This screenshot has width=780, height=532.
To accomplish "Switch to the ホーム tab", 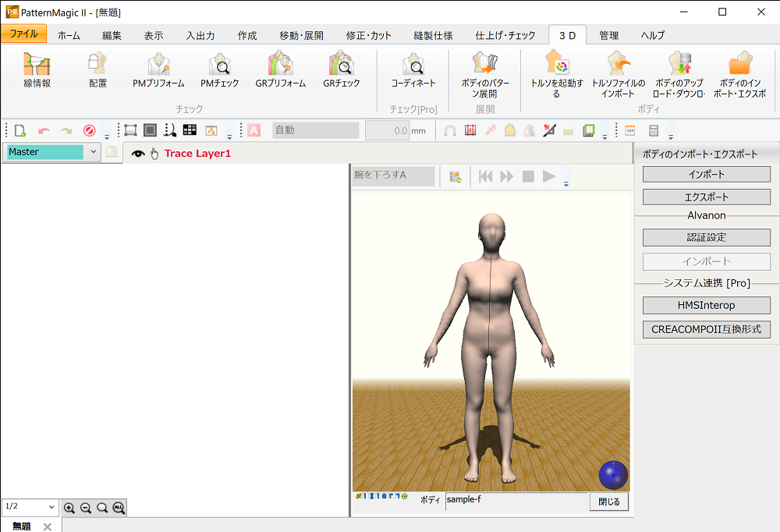I will (69, 35).
